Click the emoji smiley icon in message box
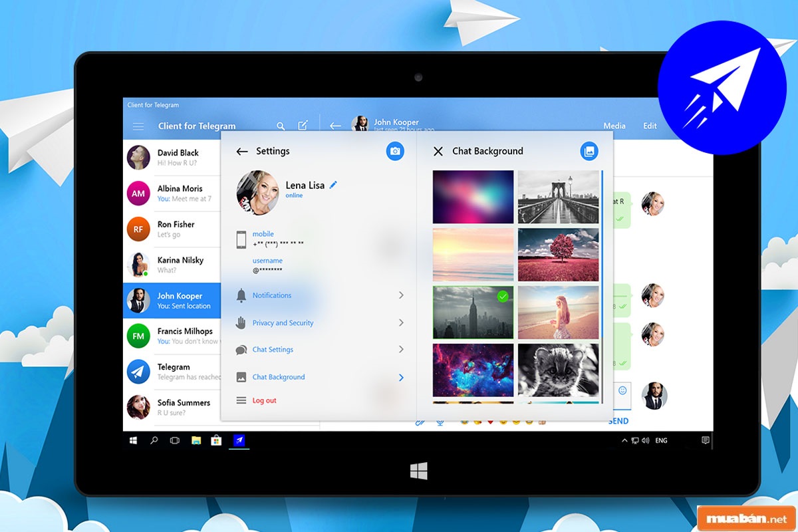 622,390
